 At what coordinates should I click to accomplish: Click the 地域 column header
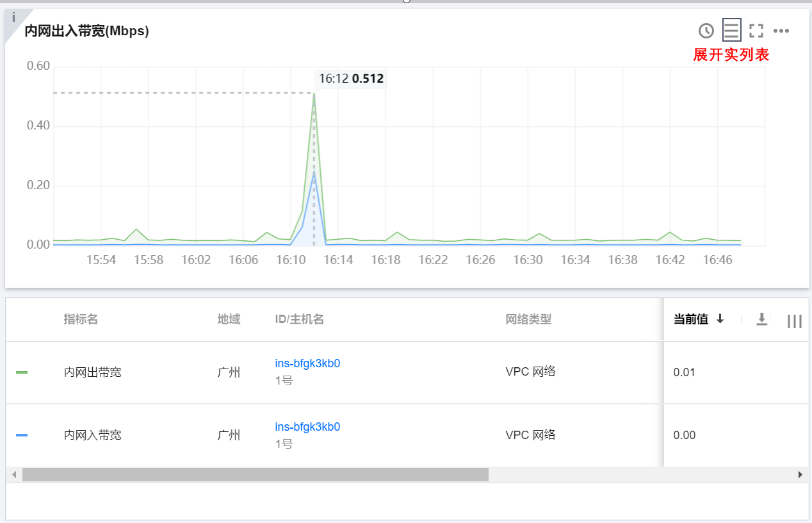[x=229, y=319]
